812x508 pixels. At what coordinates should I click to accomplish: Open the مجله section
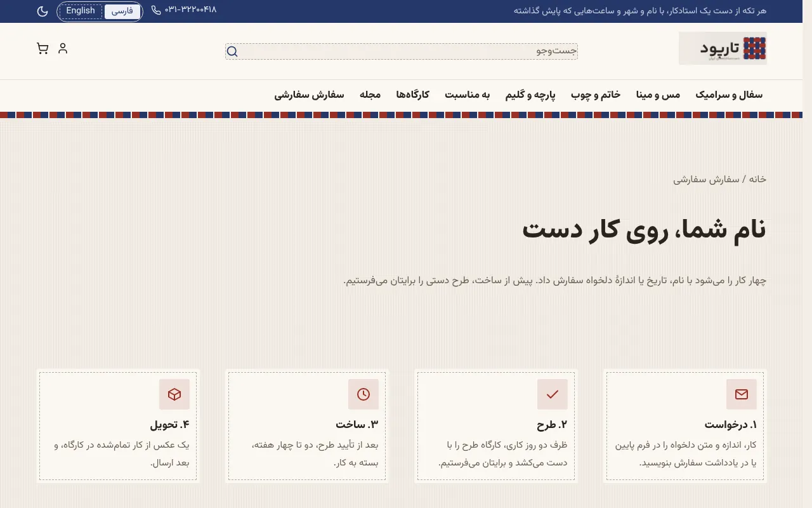[370, 95]
